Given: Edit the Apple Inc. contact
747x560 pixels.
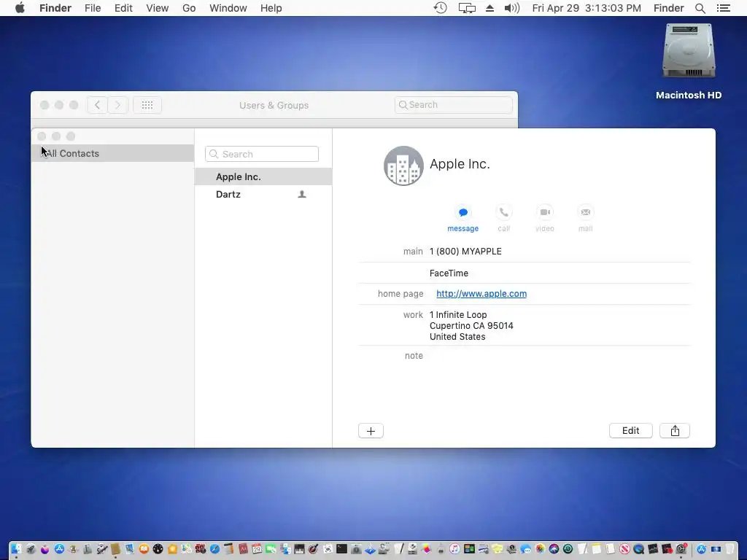Looking at the screenshot, I should [x=631, y=430].
